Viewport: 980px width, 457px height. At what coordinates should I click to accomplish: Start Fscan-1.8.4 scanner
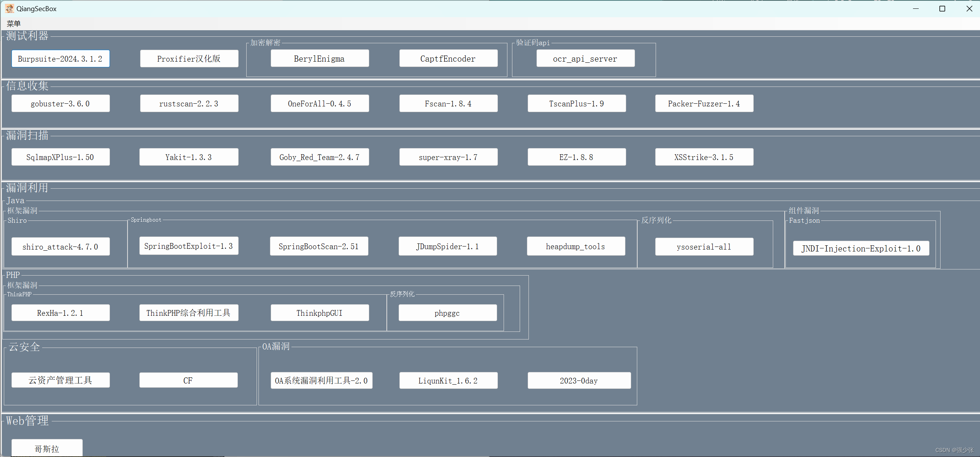pyautogui.click(x=448, y=103)
